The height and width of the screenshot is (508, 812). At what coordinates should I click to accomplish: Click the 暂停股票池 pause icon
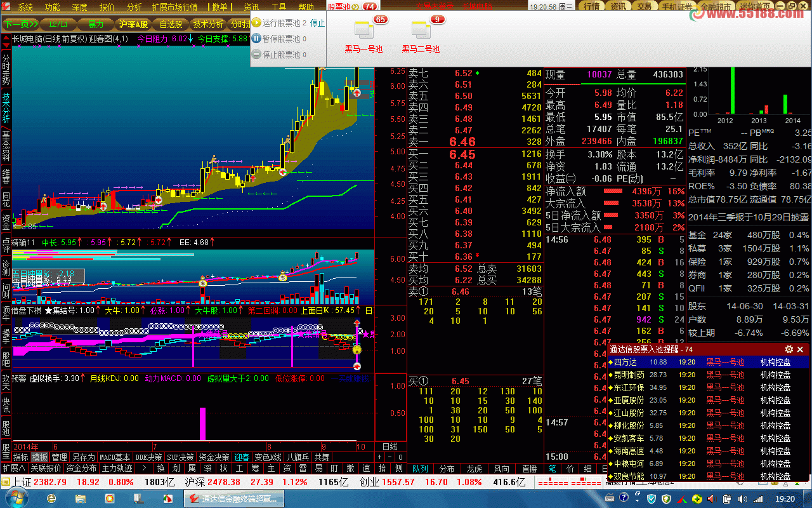coord(256,39)
